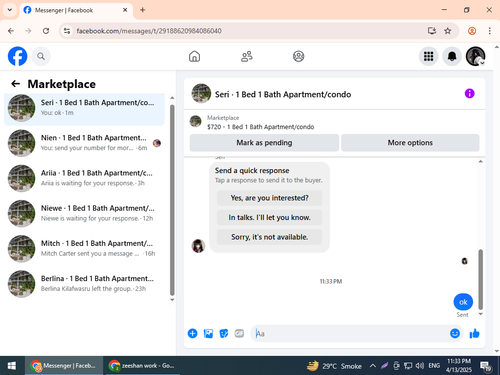Show hidden system tray icons
The width and height of the screenshot is (500, 375).
coord(373,366)
